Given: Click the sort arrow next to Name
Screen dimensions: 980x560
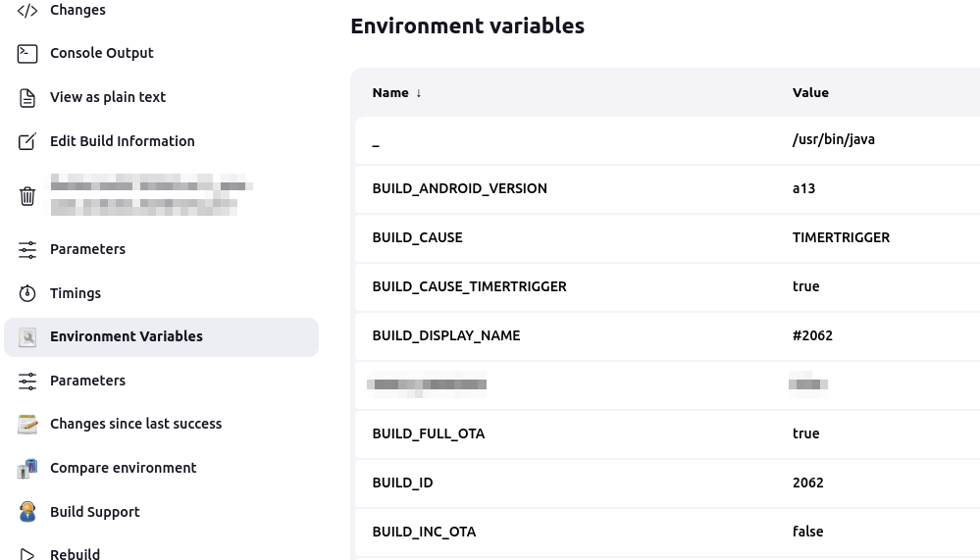Looking at the screenshot, I should pos(419,93).
